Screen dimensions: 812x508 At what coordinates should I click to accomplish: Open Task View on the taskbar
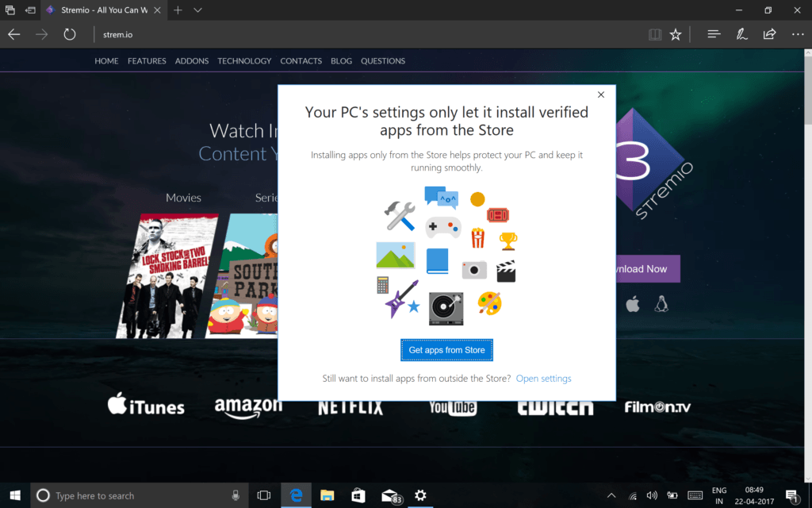click(264, 495)
